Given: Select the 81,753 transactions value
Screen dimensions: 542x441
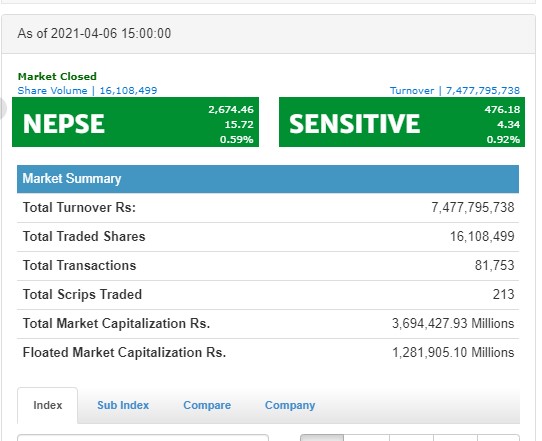Looking at the screenshot, I should pyautogui.click(x=495, y=265).
